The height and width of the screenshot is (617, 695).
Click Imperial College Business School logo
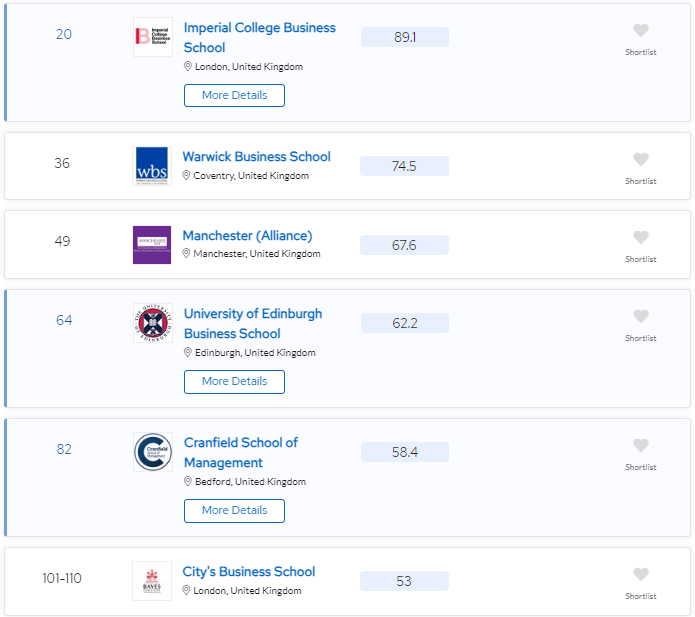point(152,37)
